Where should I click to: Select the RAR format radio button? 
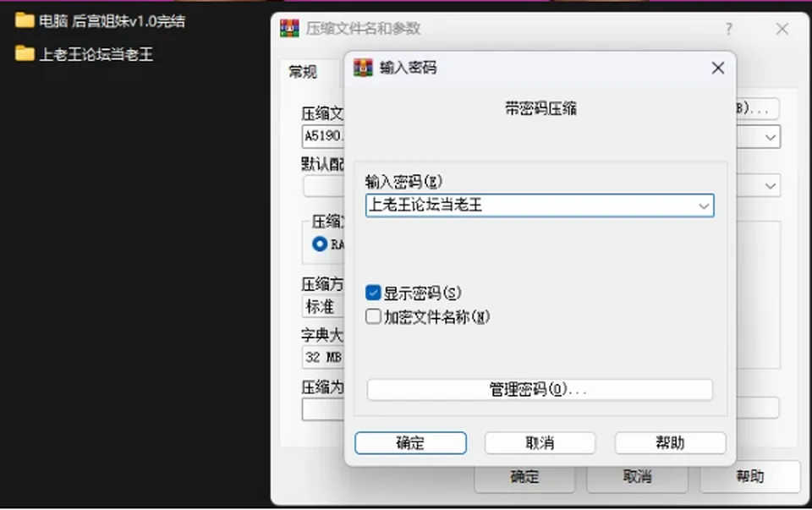pos(320,244)
